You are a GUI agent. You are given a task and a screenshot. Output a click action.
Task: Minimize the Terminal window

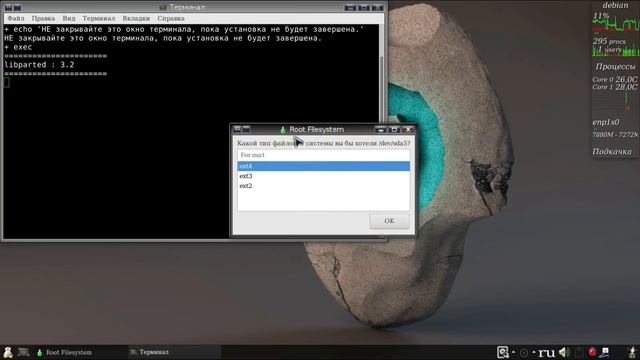(350, 7)
